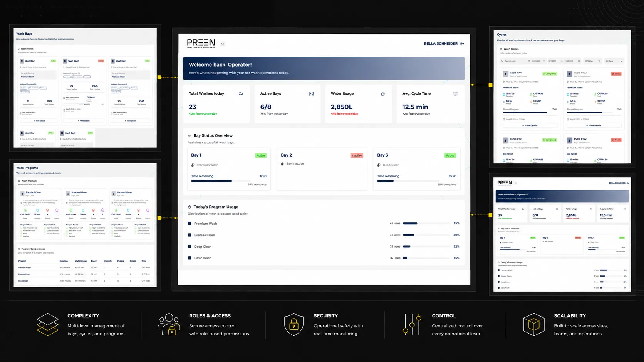Viewport: 644px width, 362px height.
Task: Click the square marker beside Basic Wash usage row
Action: [190, 258]
